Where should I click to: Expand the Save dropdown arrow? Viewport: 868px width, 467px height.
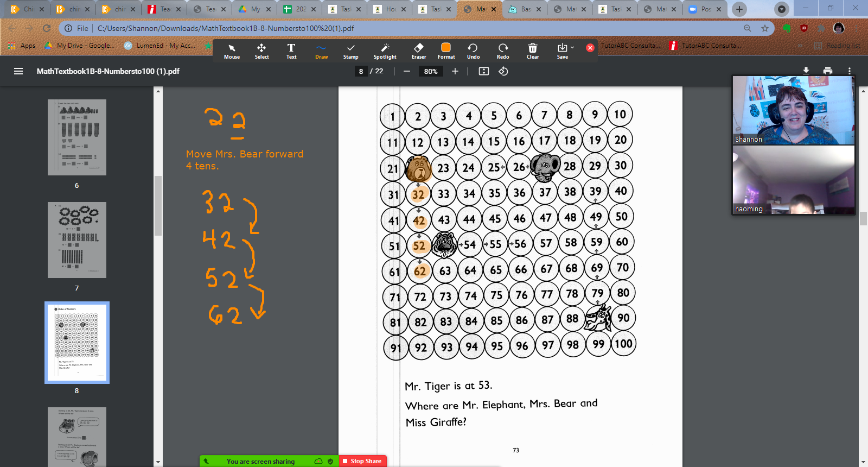coord(572,47)
